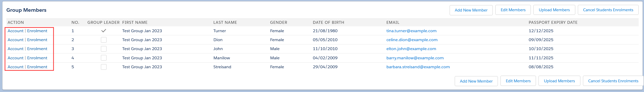
Task: Check group leader box for Streisand
Action: coord(103,67)
